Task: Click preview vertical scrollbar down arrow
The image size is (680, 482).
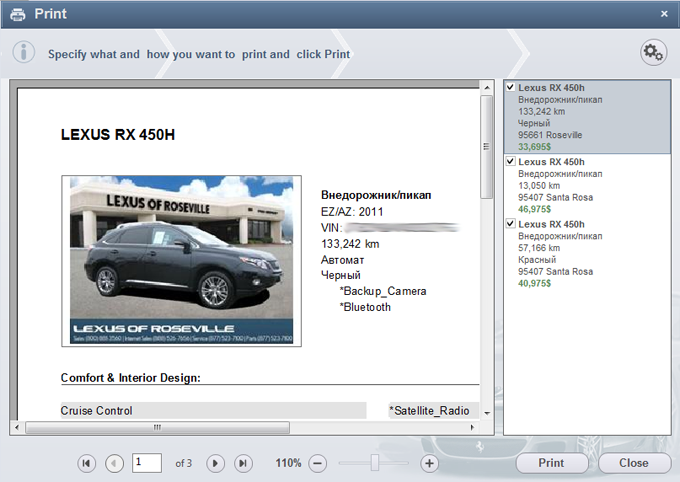Action: pos(487,413)
